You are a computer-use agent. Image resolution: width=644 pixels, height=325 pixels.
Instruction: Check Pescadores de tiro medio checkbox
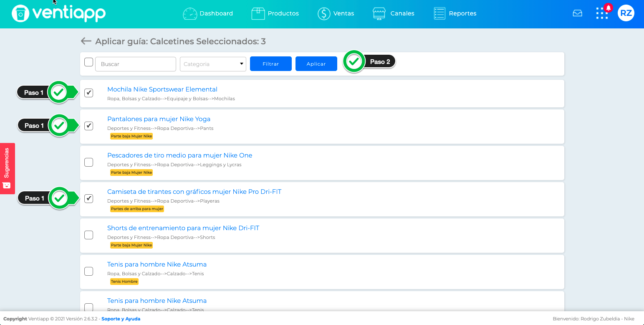[x=89, y=162]
